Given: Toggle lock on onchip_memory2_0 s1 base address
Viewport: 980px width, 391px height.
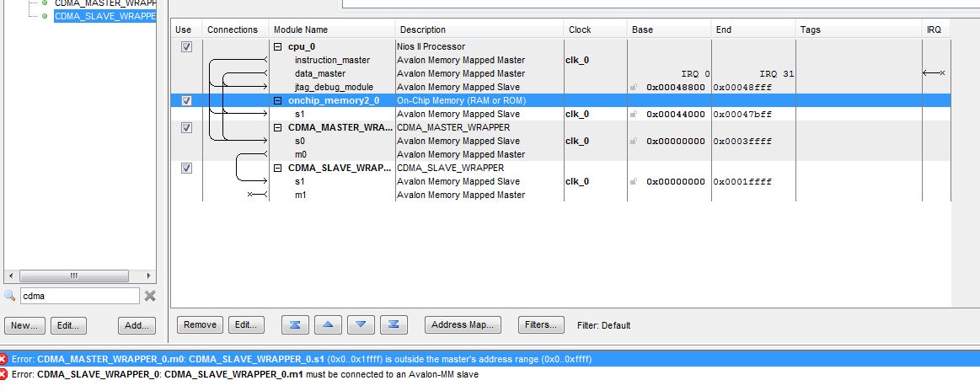Looking at the screenshot, I should click(x=634, y=115).
